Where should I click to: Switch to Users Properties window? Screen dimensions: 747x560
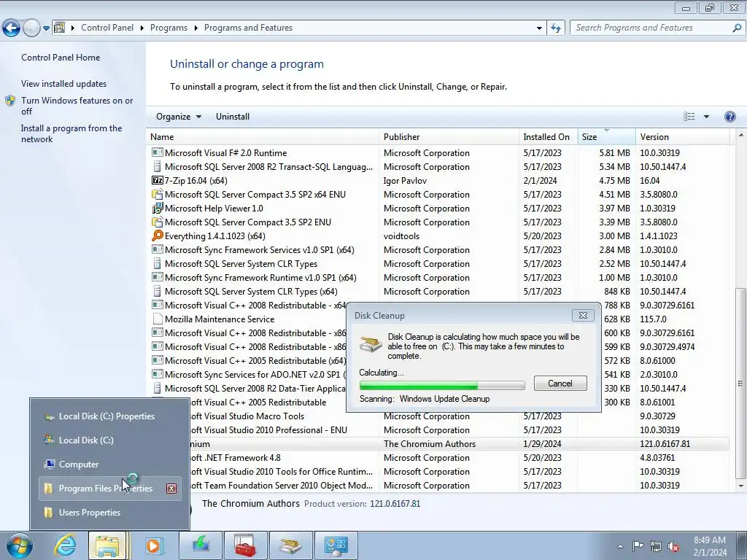[109, 513]
